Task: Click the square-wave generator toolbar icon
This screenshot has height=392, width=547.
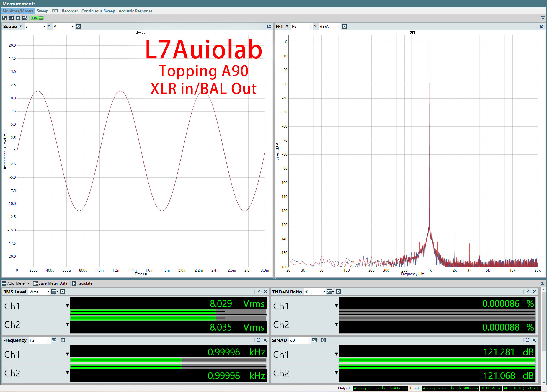Action: pyautogui.click(x=11, y=18)
